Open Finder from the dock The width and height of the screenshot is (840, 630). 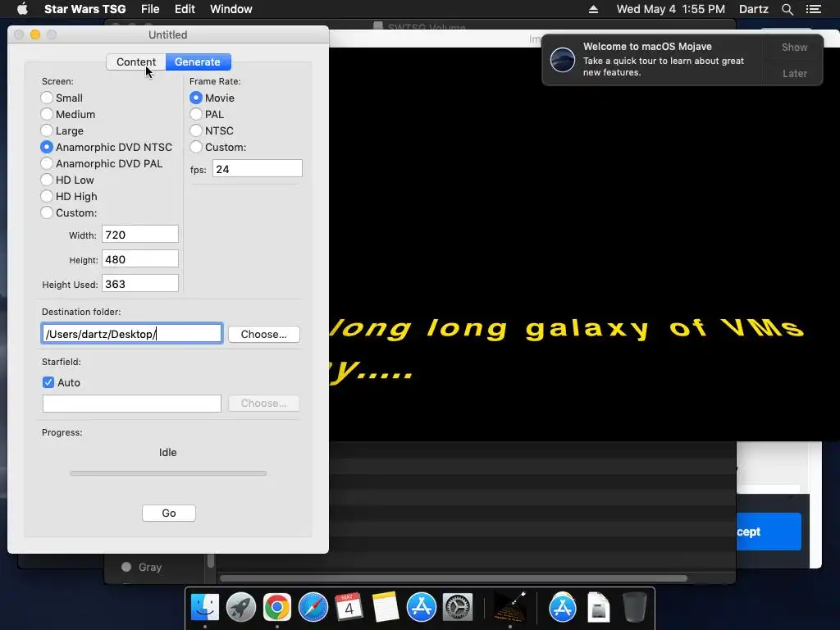click(x=205, y=608)
